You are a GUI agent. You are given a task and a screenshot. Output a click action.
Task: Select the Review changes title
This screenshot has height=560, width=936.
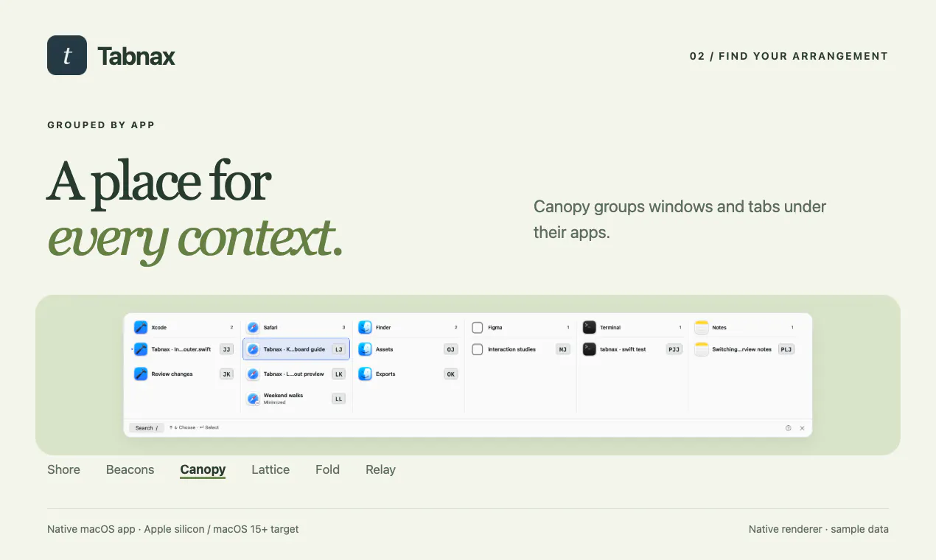[x=172, y=374]
